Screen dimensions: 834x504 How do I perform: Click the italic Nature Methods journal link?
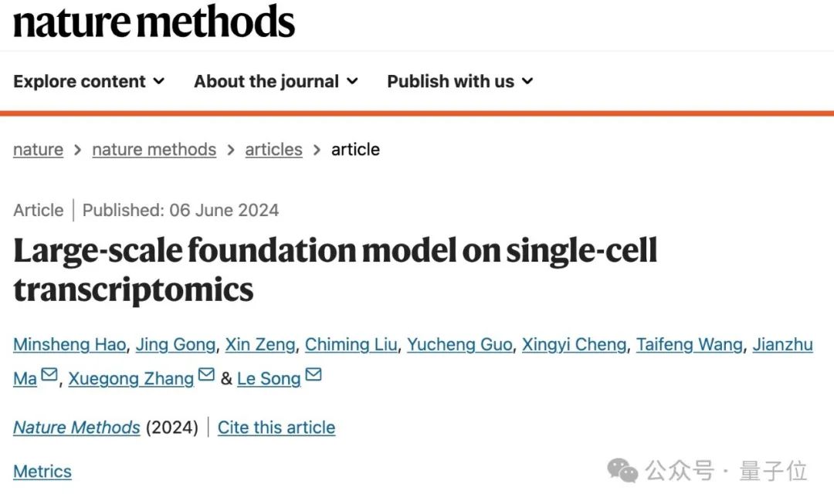pos(76,427)
